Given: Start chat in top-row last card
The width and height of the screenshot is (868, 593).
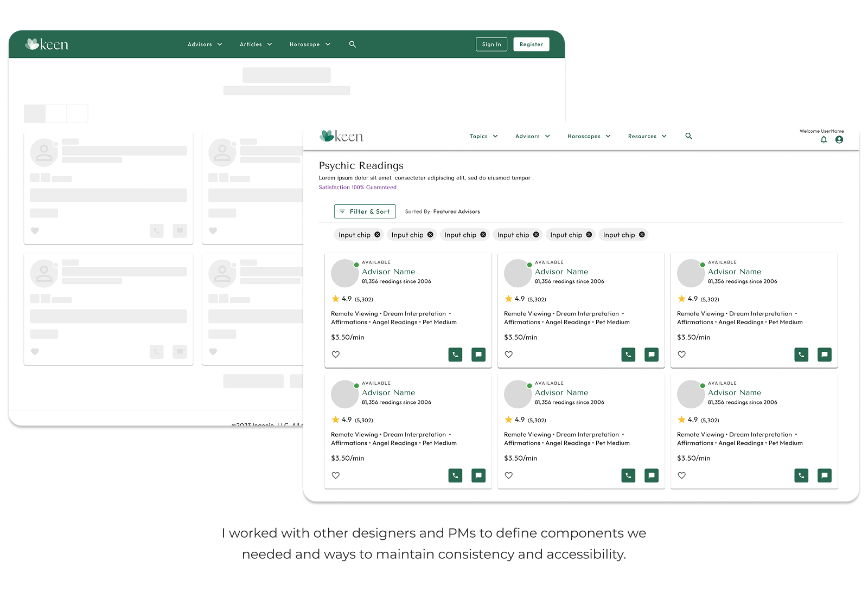Looking at the screenshot, I should coord(825,354).
